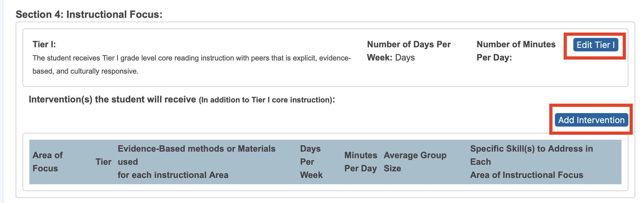
Task: Select the Evidence-Based methods or Materials header
Action: 197,162
